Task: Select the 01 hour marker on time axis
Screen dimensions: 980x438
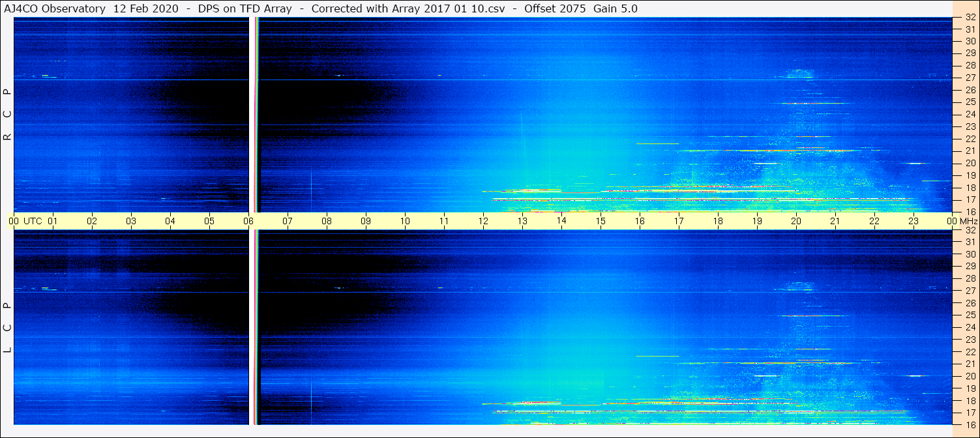Action: coord(53,221)
